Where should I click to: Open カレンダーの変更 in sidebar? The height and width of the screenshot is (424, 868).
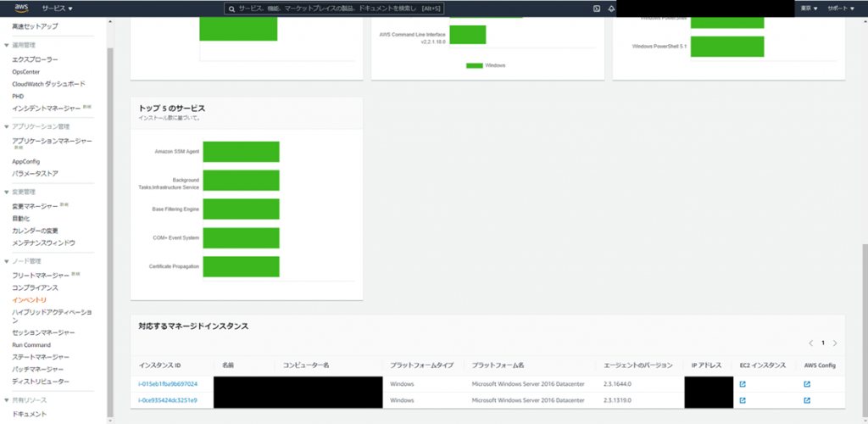(35, 231)
